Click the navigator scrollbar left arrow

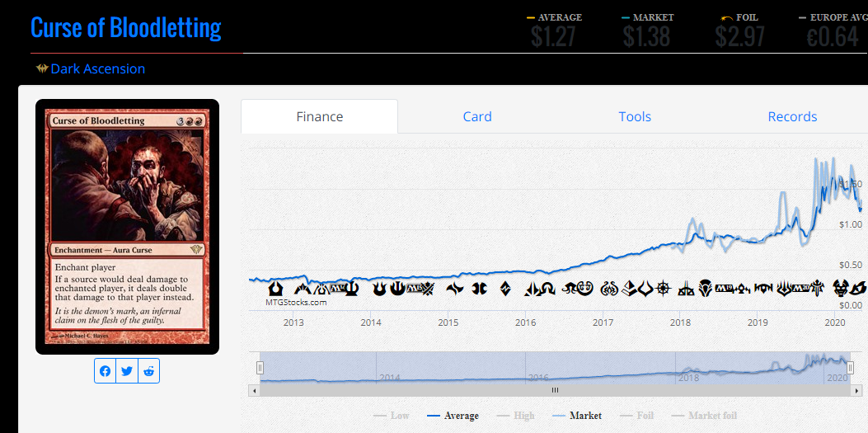click(x=254, y=390)
